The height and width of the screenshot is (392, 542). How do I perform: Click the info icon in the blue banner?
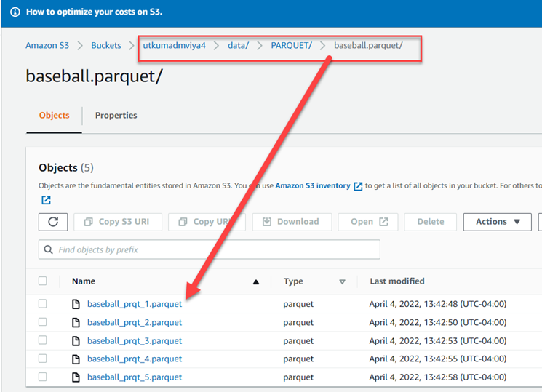pos(15,12)
